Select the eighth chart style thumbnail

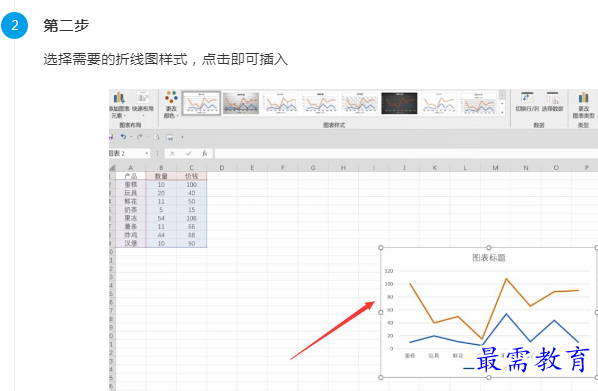(x=479, y=103)
